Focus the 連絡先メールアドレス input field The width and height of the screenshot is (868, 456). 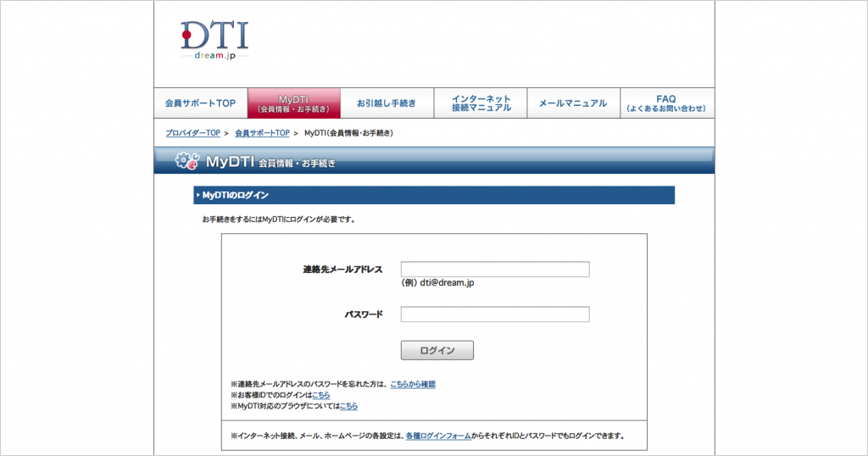[x=495, y=269]
